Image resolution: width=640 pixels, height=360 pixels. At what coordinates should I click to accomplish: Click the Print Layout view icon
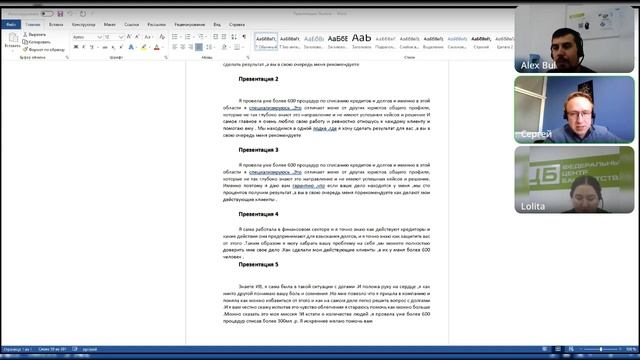click(558, 349)
